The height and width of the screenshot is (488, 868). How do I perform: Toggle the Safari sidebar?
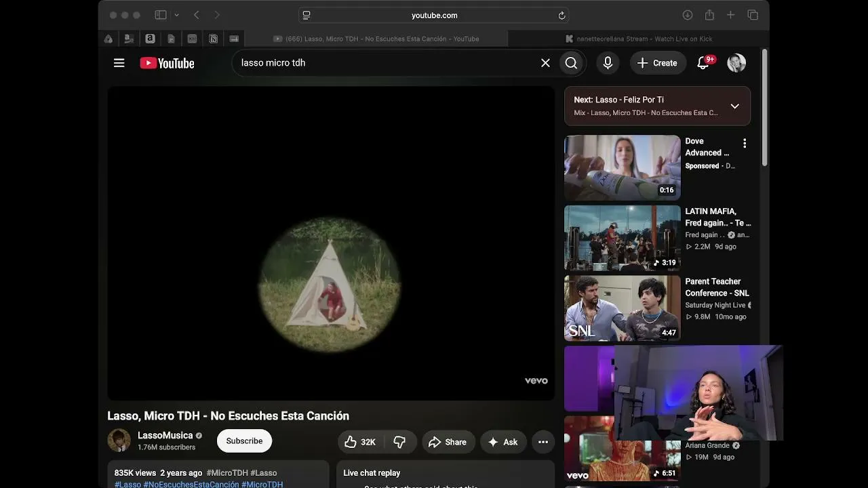161,15
